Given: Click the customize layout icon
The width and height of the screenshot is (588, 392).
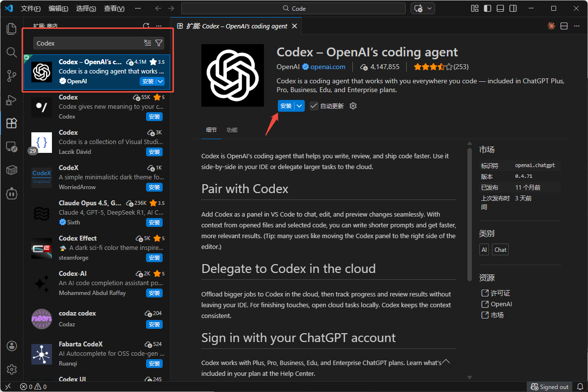Looking at the screenshot, I should (474, 8).
